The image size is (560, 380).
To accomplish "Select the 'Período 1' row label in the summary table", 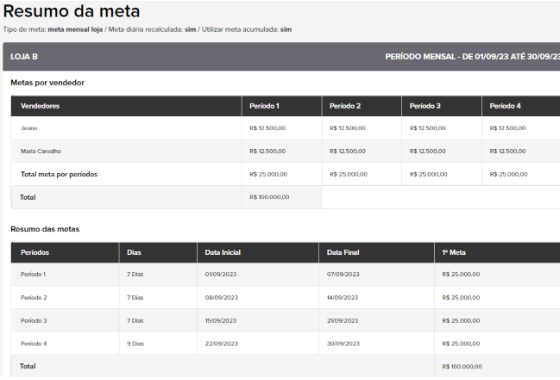I will (33, 274).
